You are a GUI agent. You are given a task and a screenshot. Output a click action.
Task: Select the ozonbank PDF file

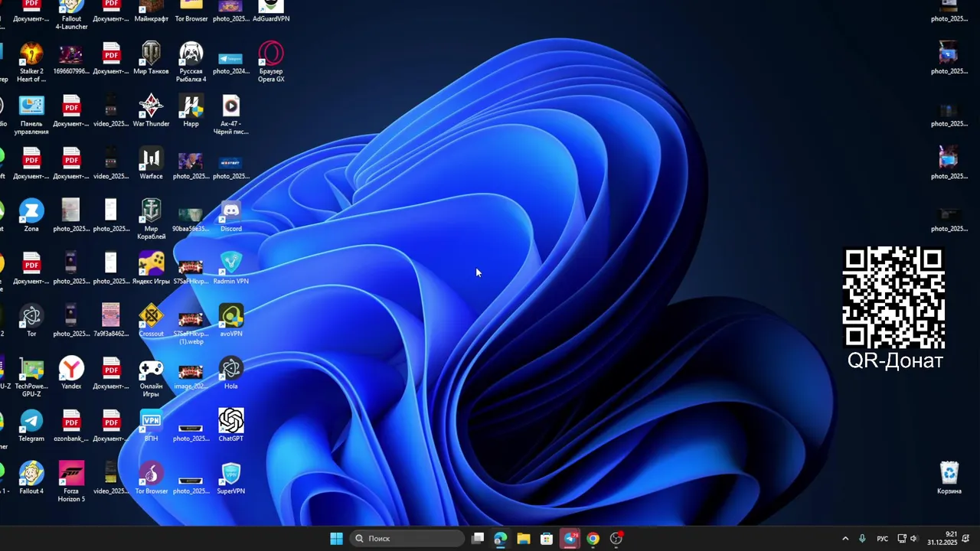[71, 425]
